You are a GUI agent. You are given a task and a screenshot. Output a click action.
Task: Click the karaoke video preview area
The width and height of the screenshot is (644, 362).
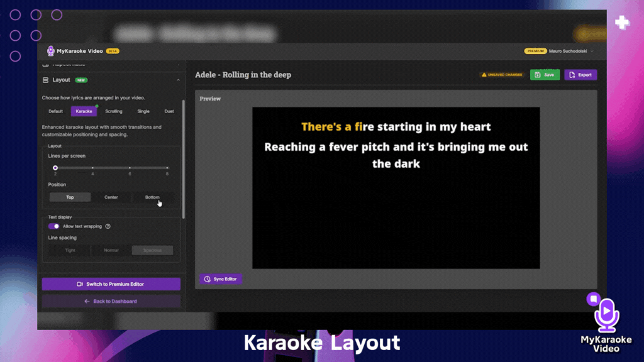396,188
